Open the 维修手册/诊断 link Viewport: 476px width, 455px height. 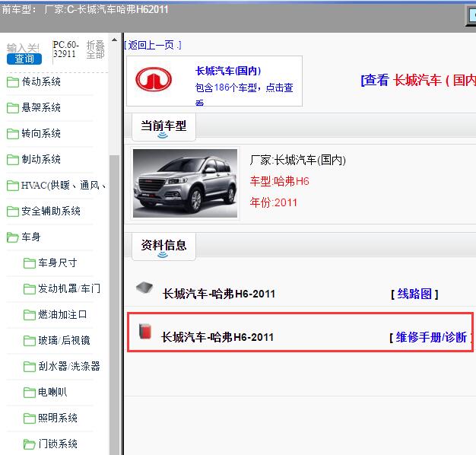pyautogui.click(x=431, y=338)
